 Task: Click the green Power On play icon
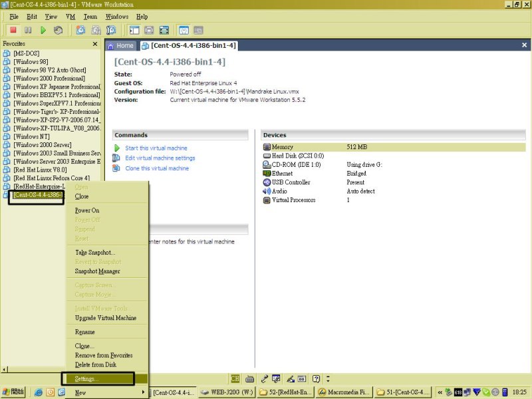(43, 30)
